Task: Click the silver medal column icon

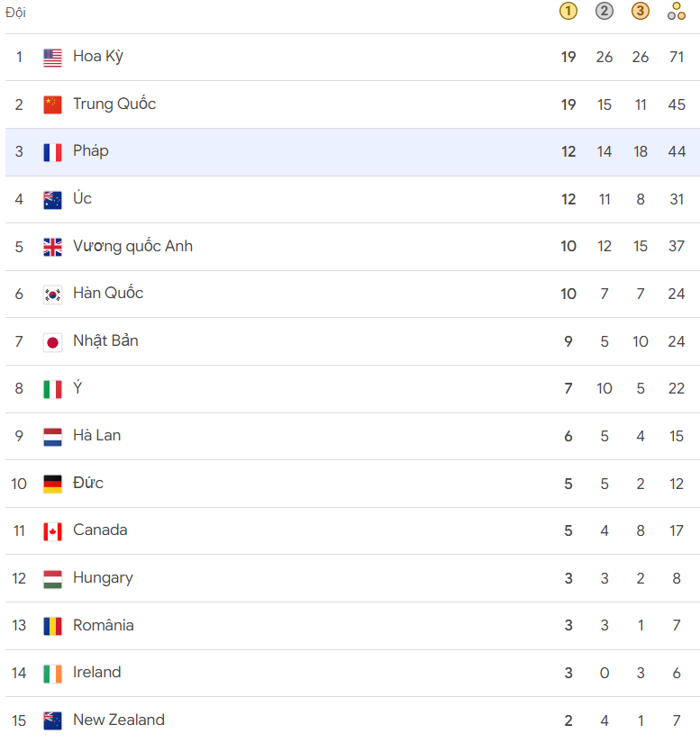Action: click(x=605, y=11)
